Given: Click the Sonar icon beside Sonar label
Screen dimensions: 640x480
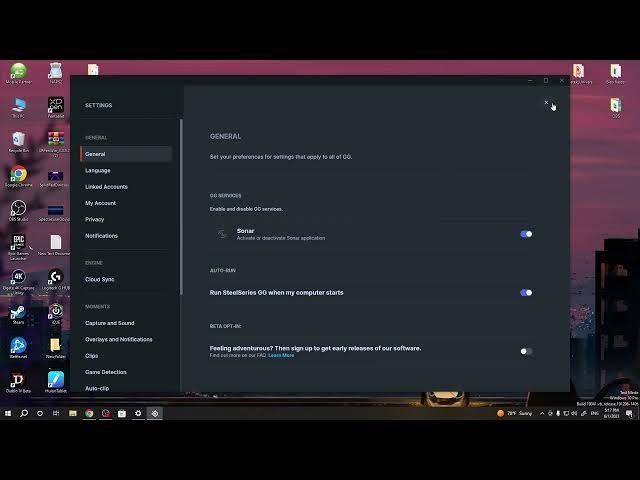Looking at the screenshot, I should tap(222, 234).
